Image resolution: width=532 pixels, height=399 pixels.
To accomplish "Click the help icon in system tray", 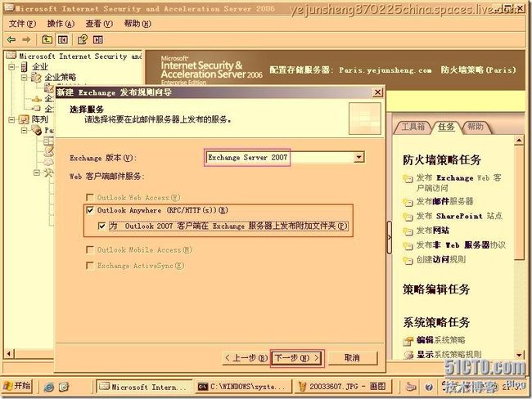I will (429, 387).
